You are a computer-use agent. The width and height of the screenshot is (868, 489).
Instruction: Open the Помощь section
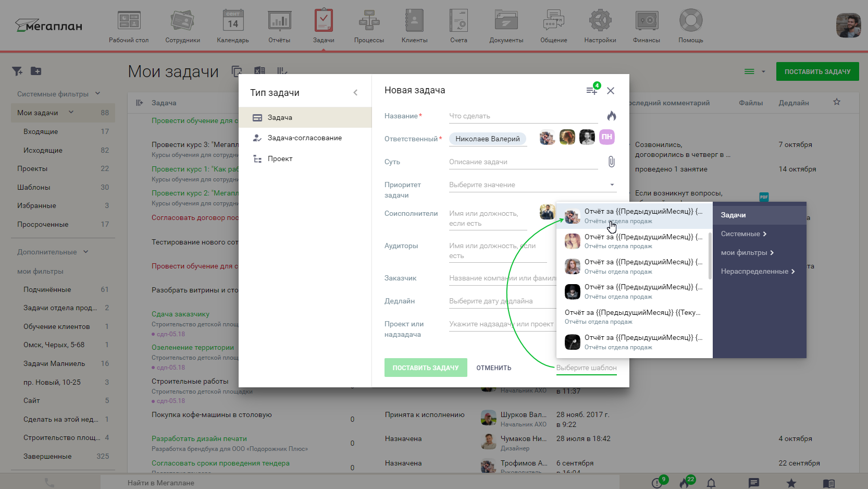click(x=691, y=26)
